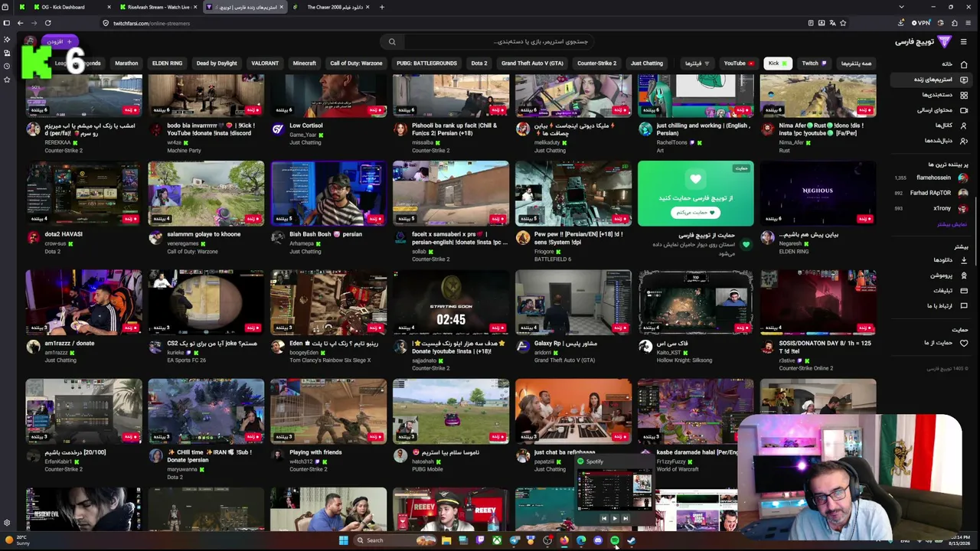The image size is (980, 551).
Task: Open the Windows Start menu
Action: (x=343, y=540)
